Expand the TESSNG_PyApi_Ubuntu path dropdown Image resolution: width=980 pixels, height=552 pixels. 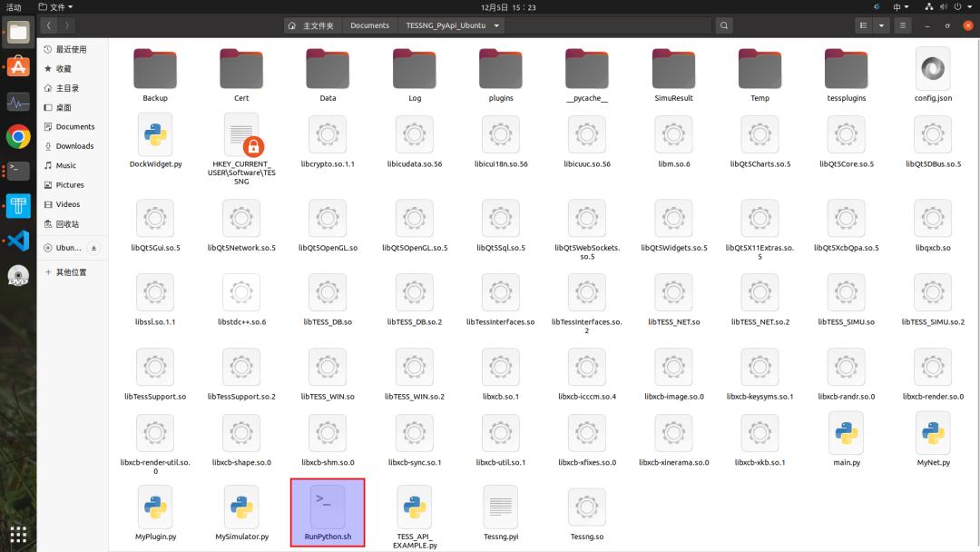(x=496, y=25)
